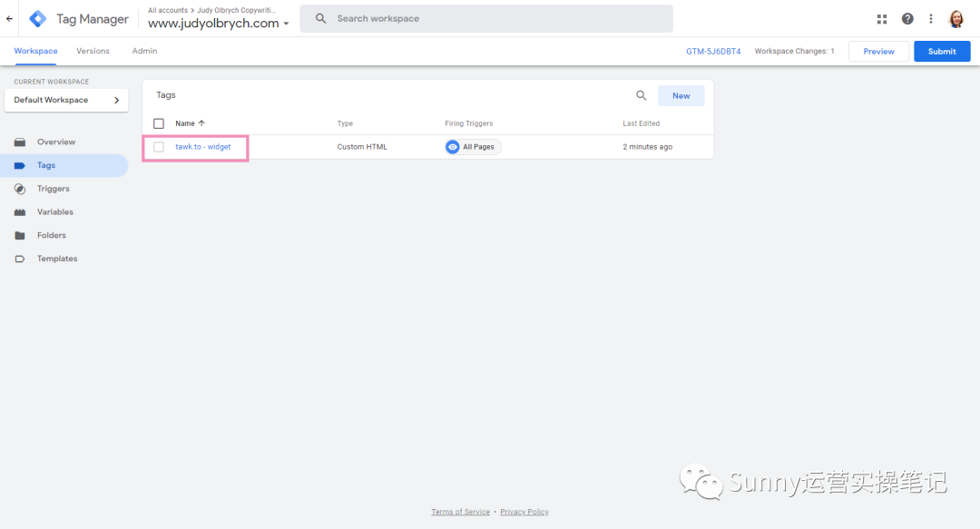980x529 pixels.
Task: Open the three-dot more options menu
Action: pos(931,19)
